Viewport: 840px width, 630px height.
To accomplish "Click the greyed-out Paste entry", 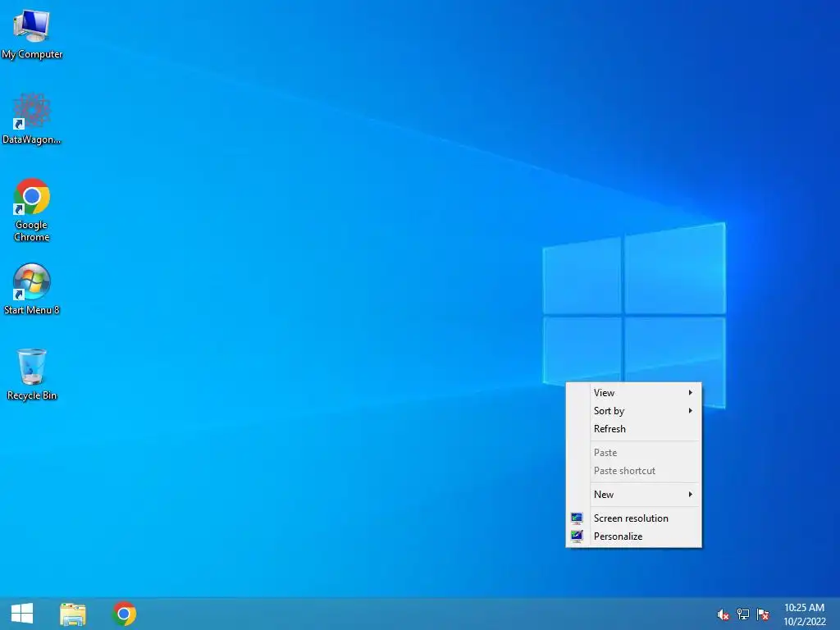I will 634,453.
